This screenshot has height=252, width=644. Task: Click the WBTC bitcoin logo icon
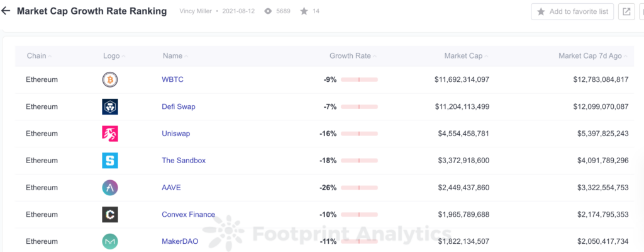click(x=110, y=80)
